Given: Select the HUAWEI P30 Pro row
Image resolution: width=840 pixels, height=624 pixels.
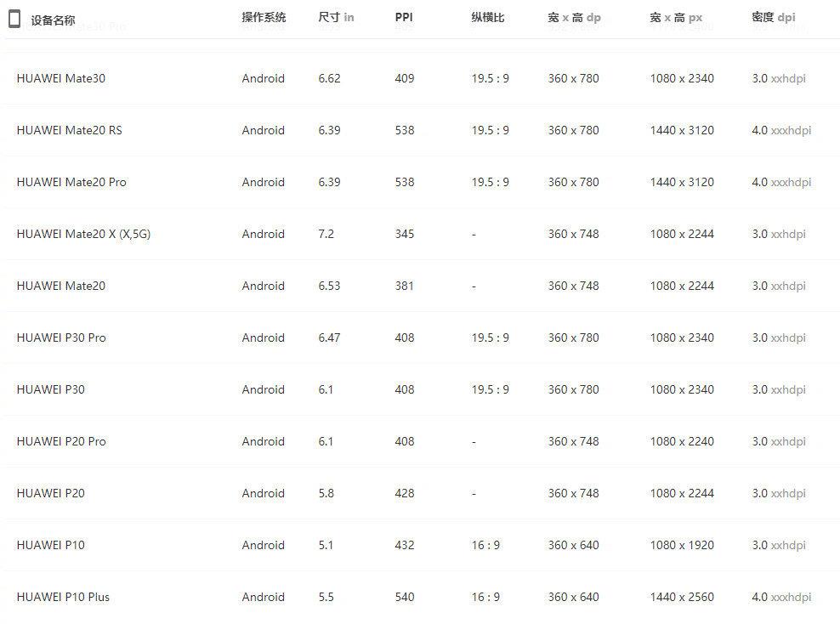Looking at the screenshot, I should click(x=61, y=338).
